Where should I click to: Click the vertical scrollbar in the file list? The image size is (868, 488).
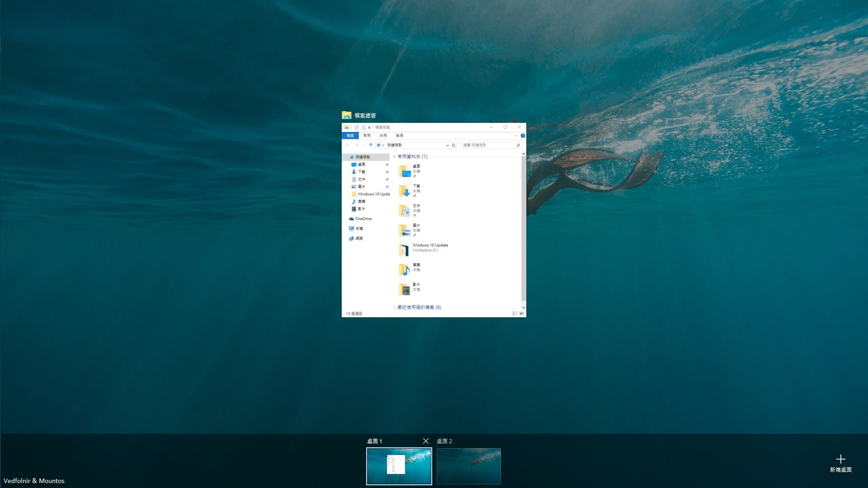(x=524, y=228)
